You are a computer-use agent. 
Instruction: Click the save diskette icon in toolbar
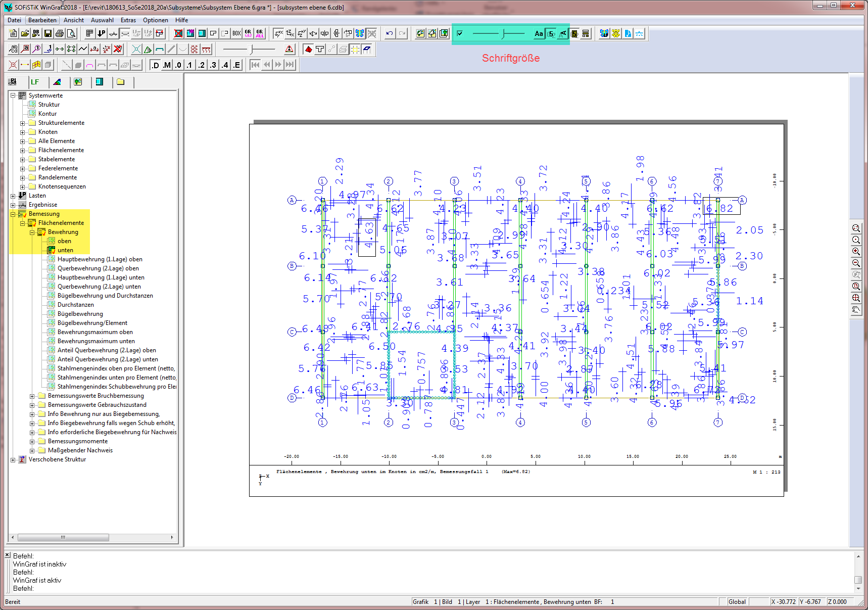48,34
